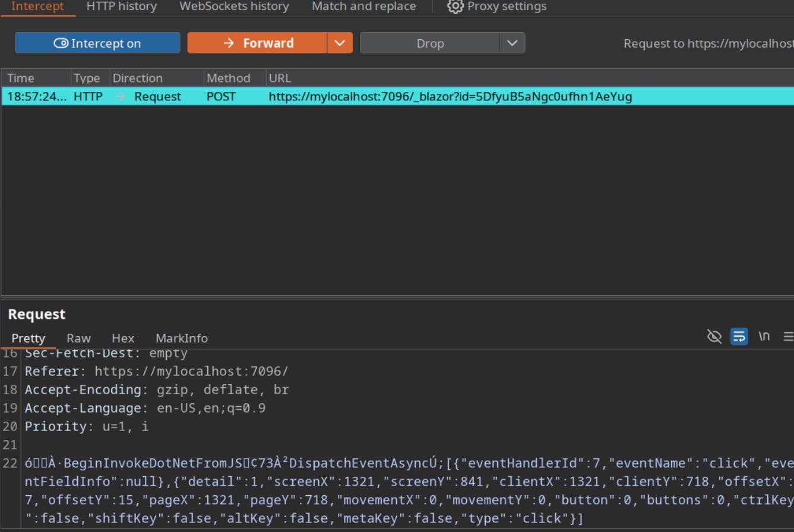Click the Accept-Language header line

point(145,408)
